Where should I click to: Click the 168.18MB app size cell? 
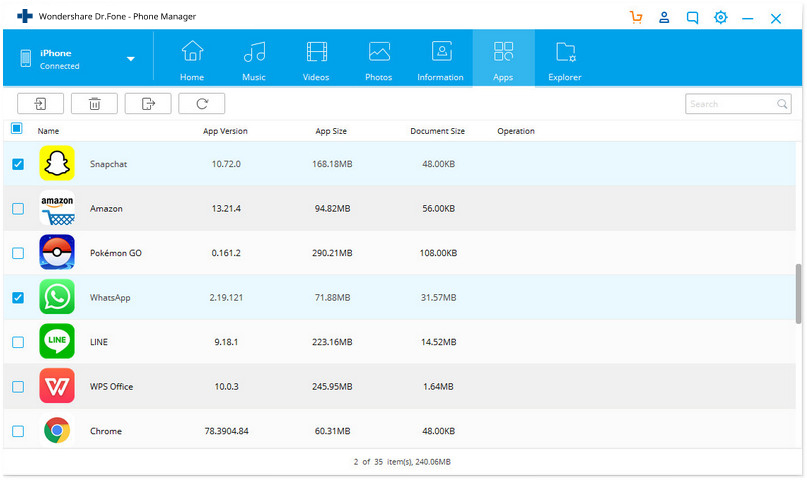(332, 164)
